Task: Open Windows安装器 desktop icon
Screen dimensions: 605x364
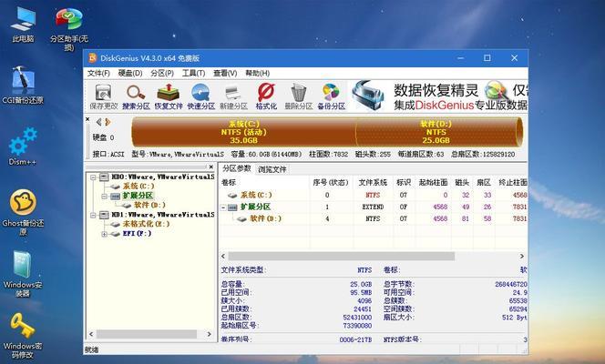Action: pyautogui.click(x=23, y=274)
